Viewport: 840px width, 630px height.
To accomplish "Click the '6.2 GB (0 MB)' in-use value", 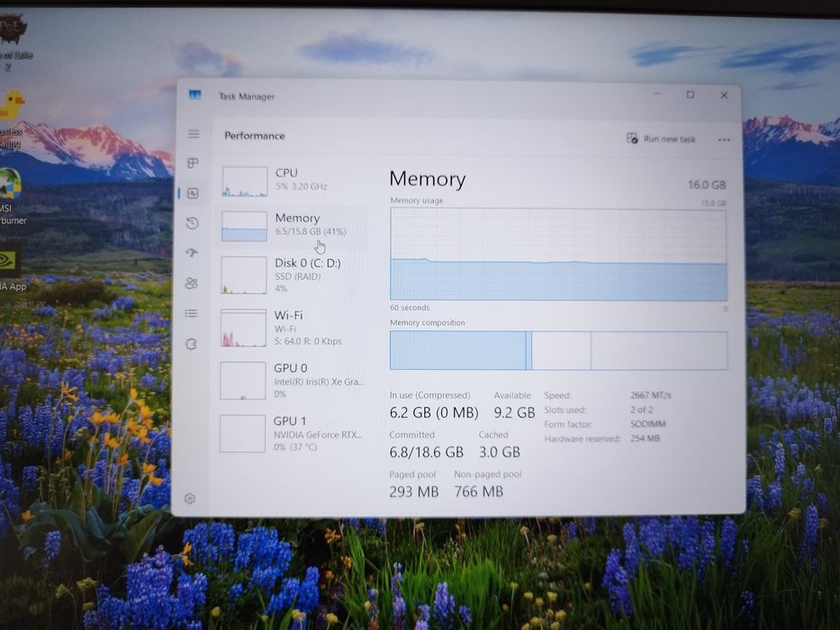I will pos(433,412).
